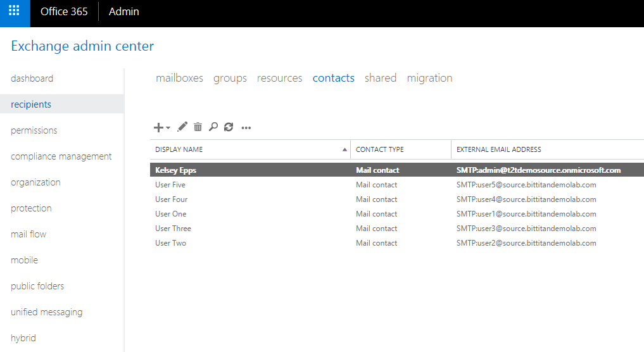Open mail flow in the sidebar
Image resolution: width=644 pixels, height=352 pixels.
click(28, 234)
